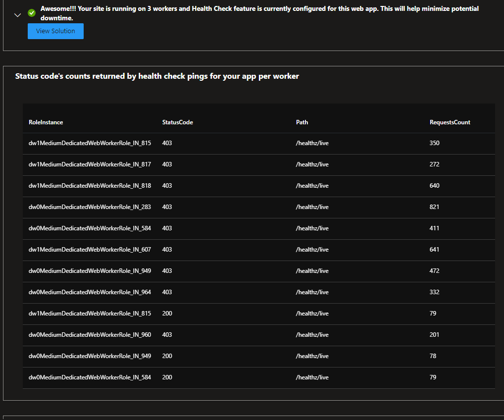Screen dimensions: 504x420
Task: Collapse the health check insight chevron
Action: [x=18, y=15]
